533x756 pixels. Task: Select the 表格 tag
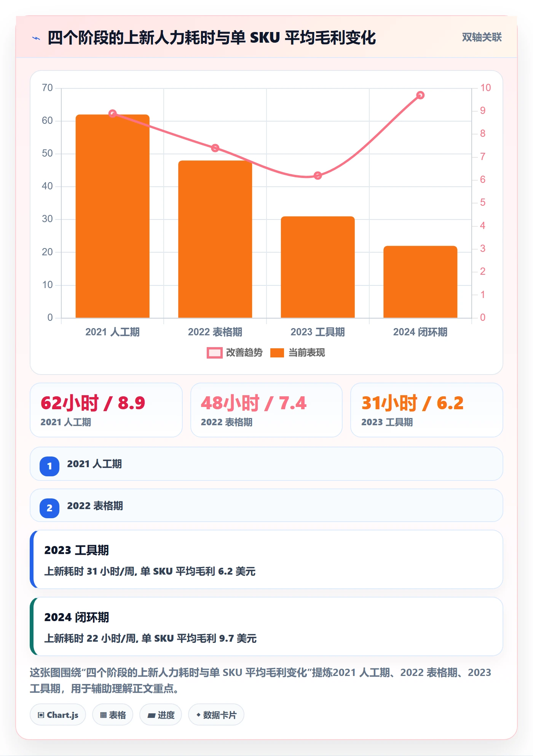[x=113, y=715]
